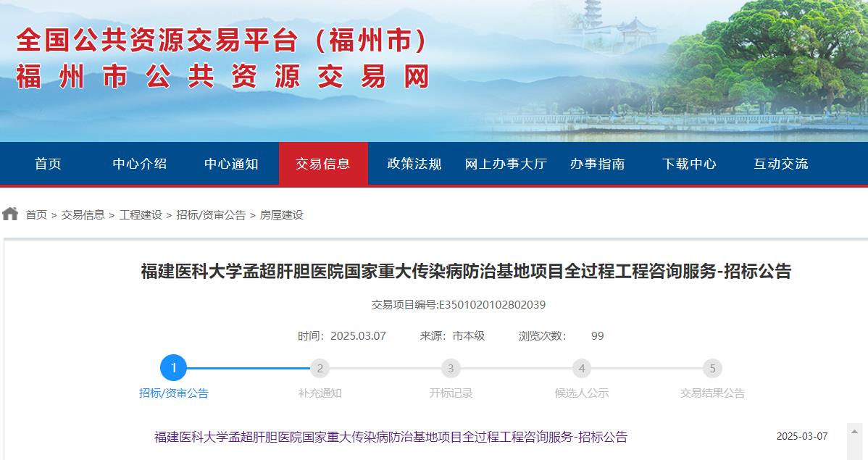
Task: Click the 候选人公示 step label
Action: [x=582, y=393]
